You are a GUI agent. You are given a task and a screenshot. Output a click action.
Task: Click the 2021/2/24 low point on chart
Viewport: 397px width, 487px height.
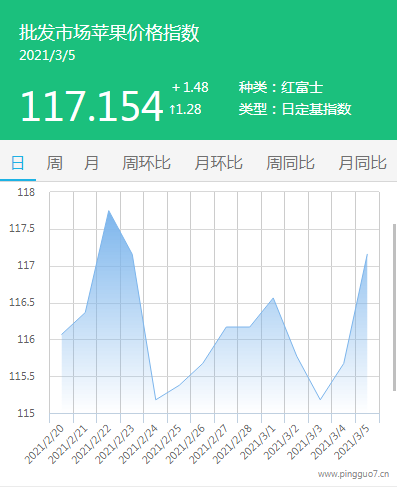[156, 399]
